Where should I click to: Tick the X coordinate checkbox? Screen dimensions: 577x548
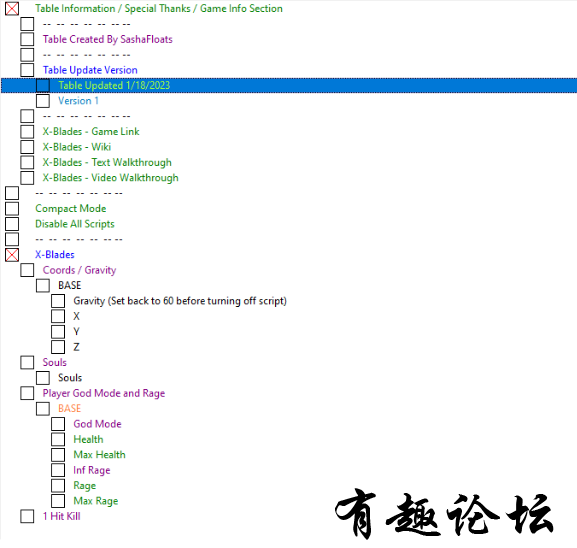58,316
